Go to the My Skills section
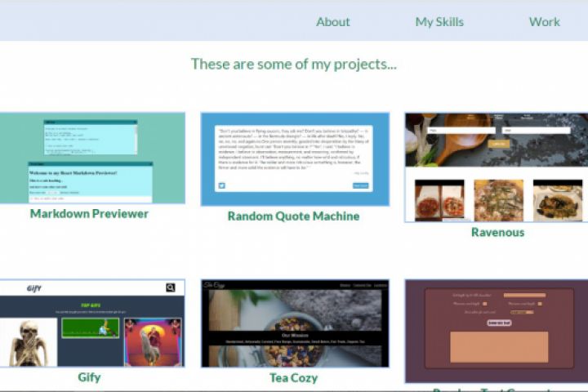Image resolution: width=588 pixels, height=392 pixels. coord(439,22)
